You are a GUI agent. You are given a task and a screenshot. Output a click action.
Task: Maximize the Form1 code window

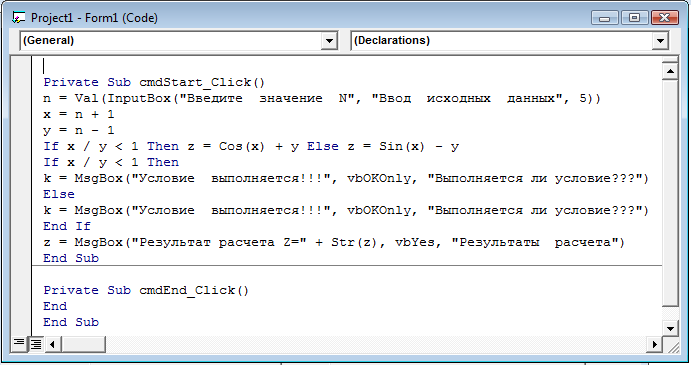tap(635, 18)
